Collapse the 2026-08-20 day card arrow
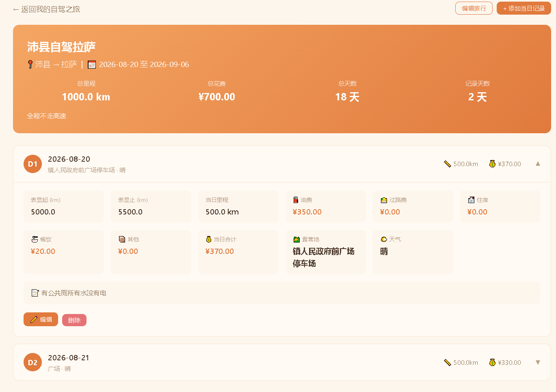This screenshot has width=556, height=392. 538,164
